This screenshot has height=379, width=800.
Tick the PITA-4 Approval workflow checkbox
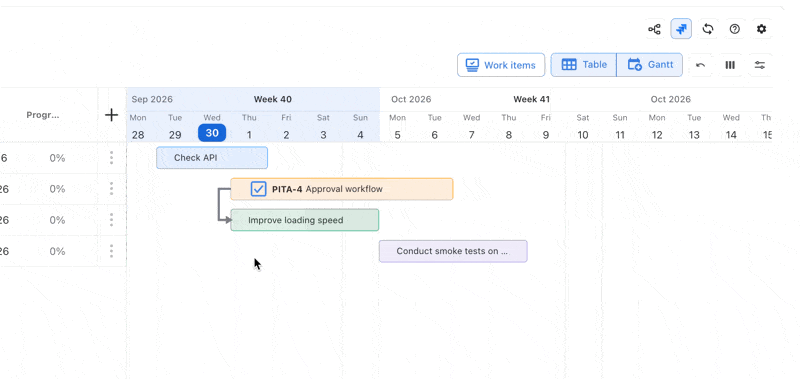(259, 189)
